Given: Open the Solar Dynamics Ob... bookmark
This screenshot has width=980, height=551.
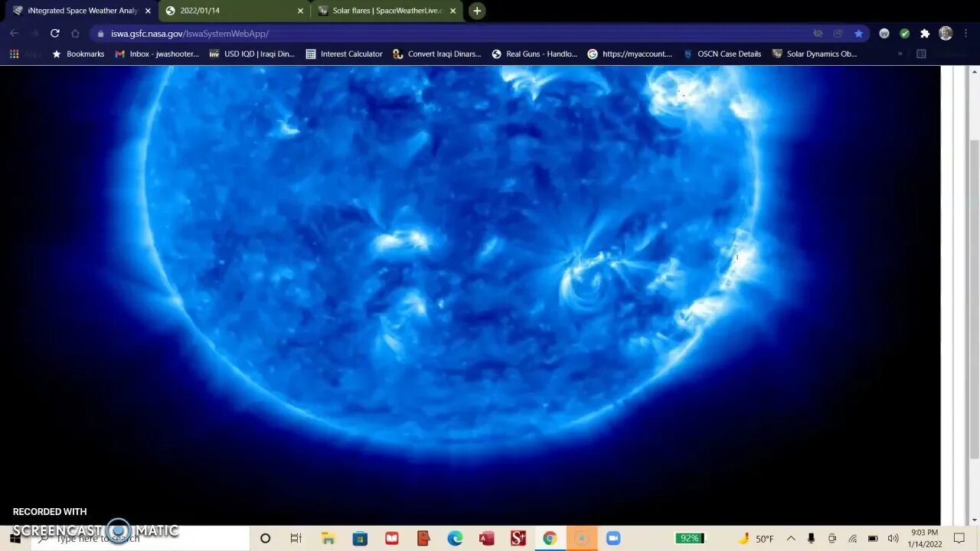Looking at the screenshot, I should click(814, 54).
